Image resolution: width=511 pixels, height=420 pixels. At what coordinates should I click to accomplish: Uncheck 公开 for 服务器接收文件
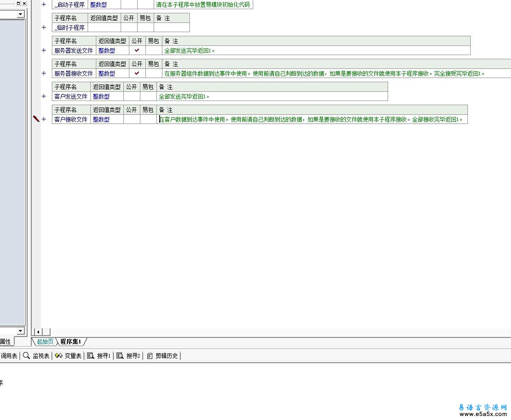click(x=137, y=73)
